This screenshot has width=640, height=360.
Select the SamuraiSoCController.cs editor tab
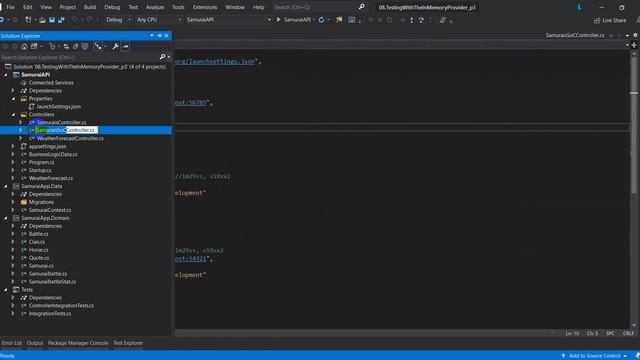pos(575,35)
